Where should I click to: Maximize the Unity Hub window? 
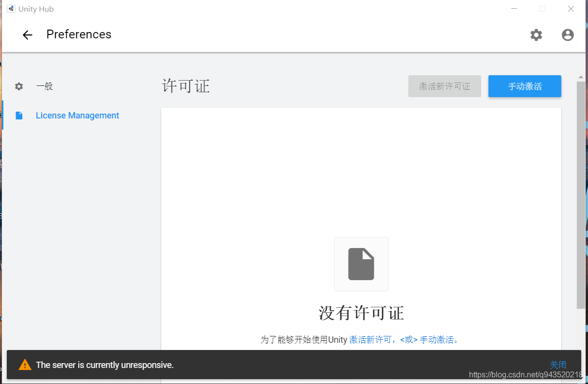542,9
